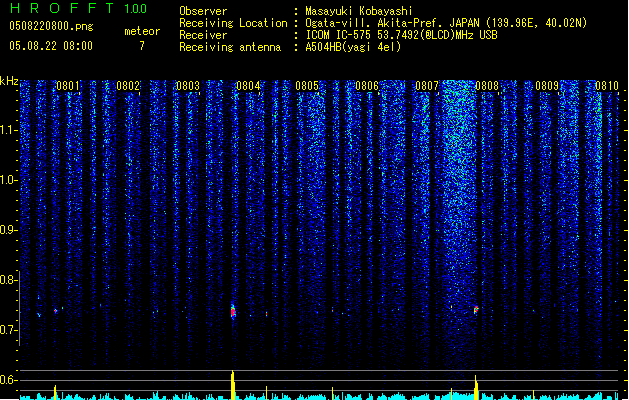
Task: Click the 0808 time marker
Action: click(x=487, y=86)
